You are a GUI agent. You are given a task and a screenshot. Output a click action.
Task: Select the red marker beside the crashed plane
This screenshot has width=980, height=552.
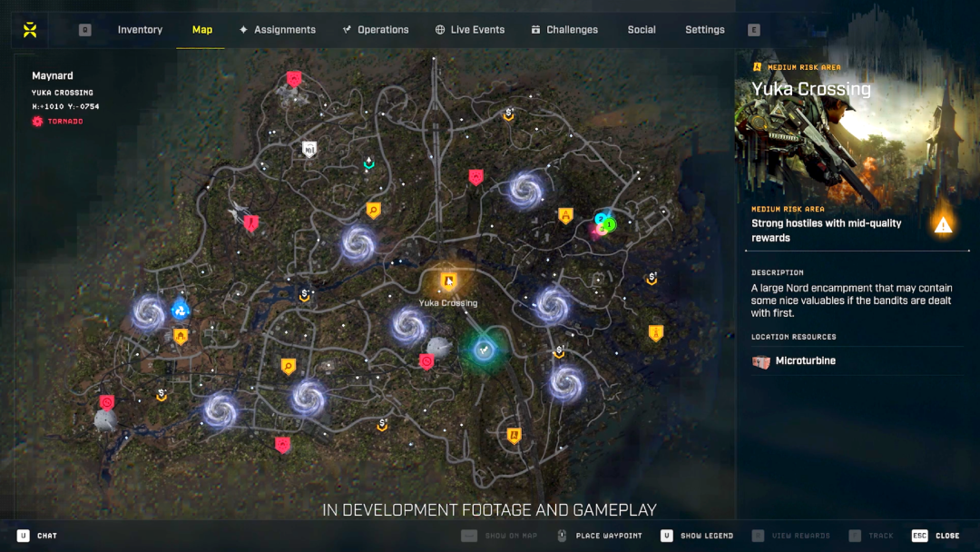(x=250, y=222)
